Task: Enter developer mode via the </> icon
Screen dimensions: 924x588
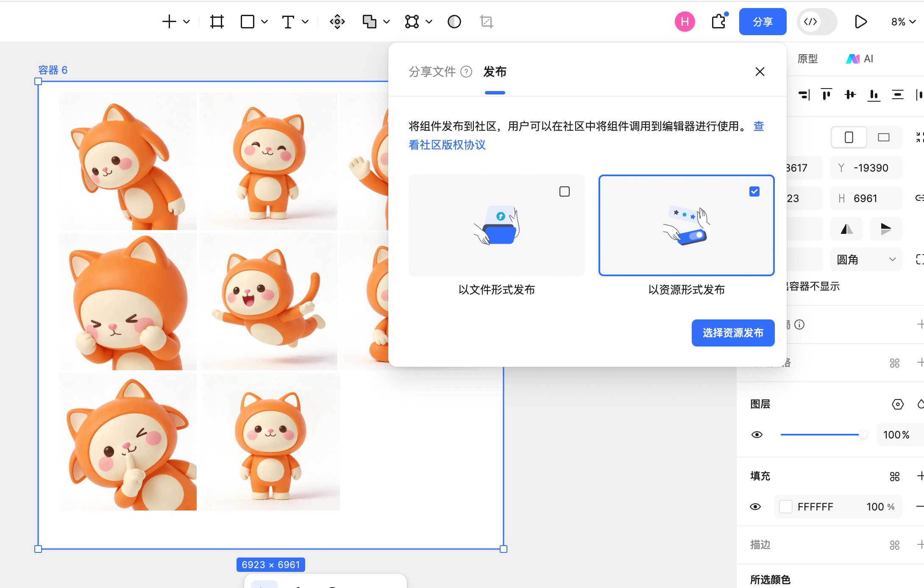Action: point(811,21)
